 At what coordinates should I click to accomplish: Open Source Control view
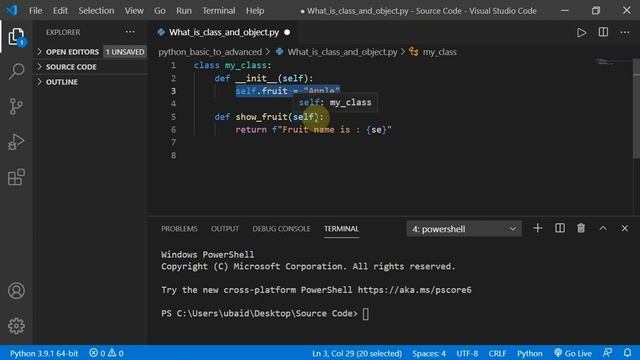point(16,107)
